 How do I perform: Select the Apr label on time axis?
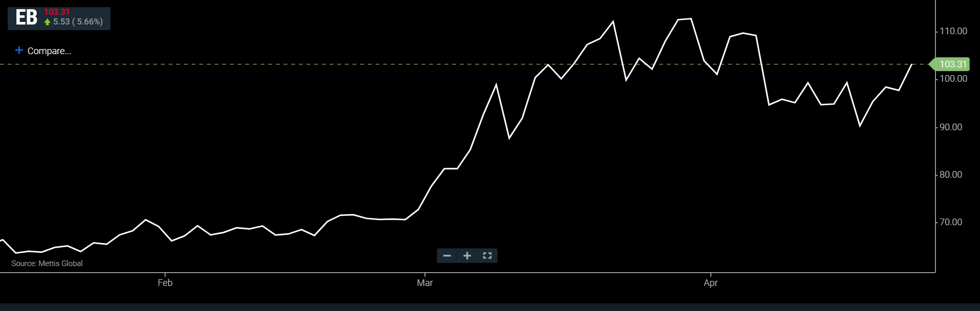tap(710, 283)
